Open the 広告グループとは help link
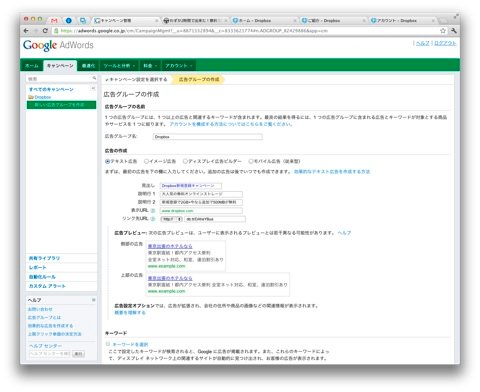The height and width of the screenshot is (392, 480). click(44, 318)
